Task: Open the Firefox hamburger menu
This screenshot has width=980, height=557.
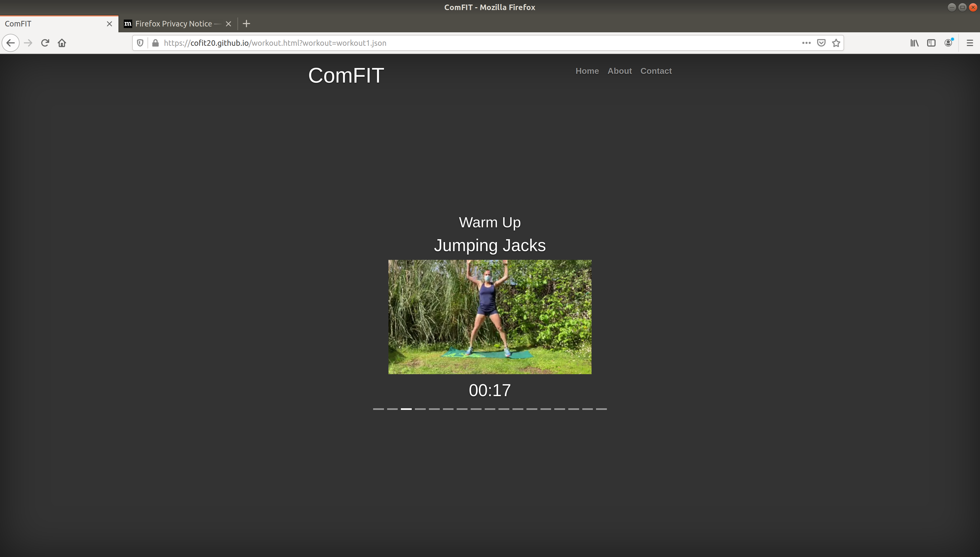Action: point(970,43)
